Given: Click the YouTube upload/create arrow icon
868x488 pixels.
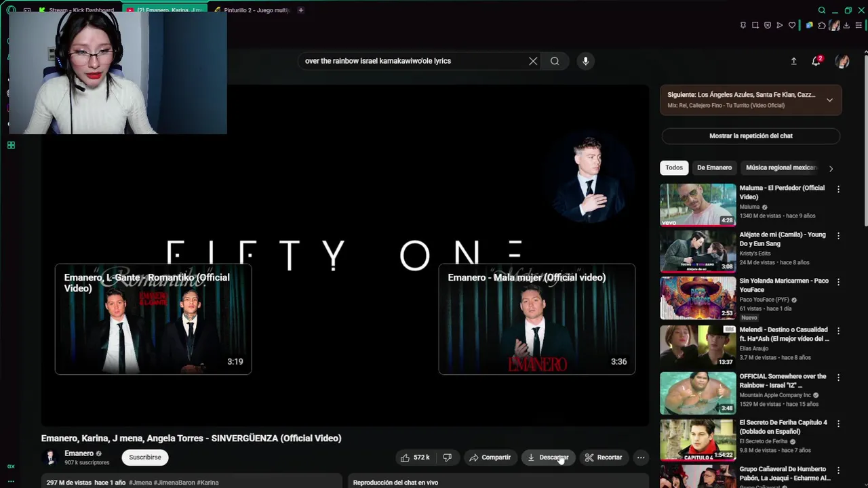Looking at the screenshot, I should click(x=793, y=61).
